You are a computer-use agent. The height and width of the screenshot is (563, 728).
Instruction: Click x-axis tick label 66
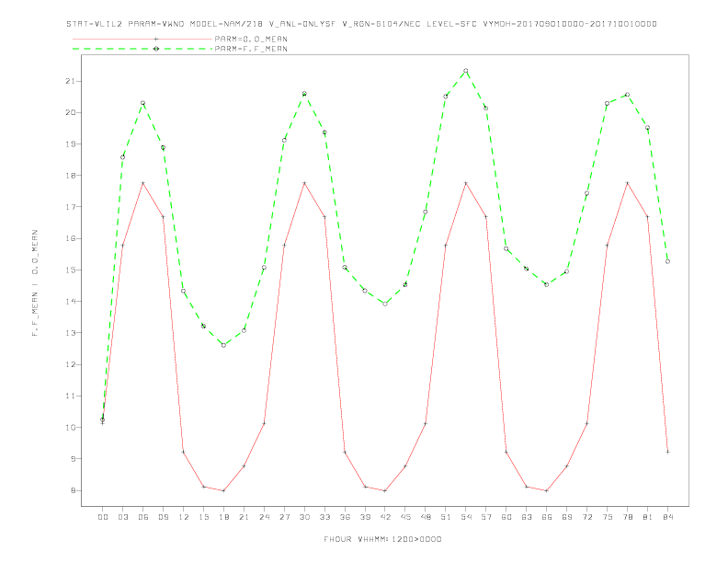pos(547,517)
